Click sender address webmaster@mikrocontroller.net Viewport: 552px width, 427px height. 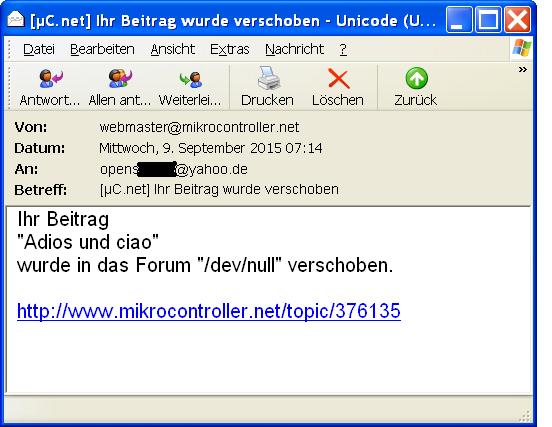tap(199, 127)
